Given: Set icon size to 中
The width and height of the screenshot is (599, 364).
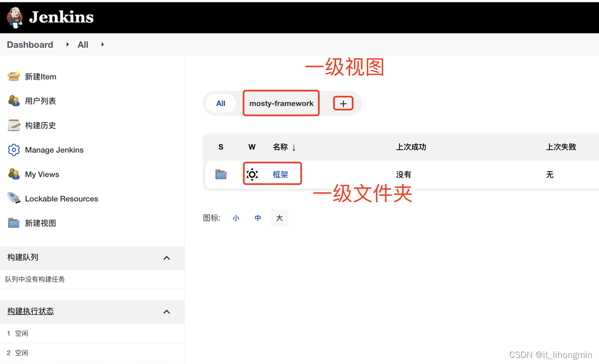Looking at the screenshot, I should click(x=258, y=218).
